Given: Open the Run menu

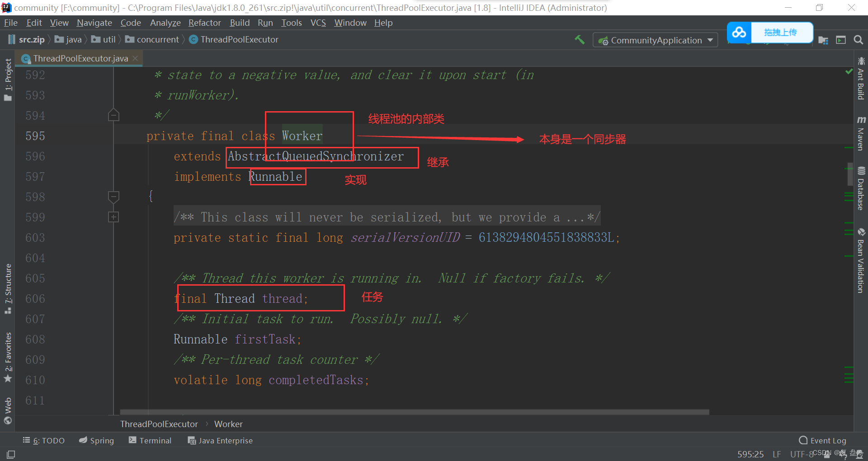Looking at the screenshot, I should pos(265,23).
